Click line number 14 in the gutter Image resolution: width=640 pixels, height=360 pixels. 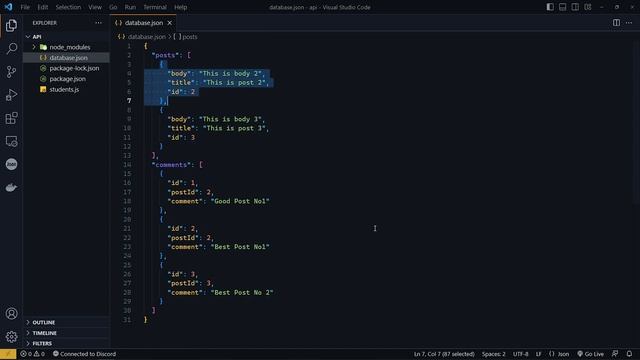click(x=127, y=165)
